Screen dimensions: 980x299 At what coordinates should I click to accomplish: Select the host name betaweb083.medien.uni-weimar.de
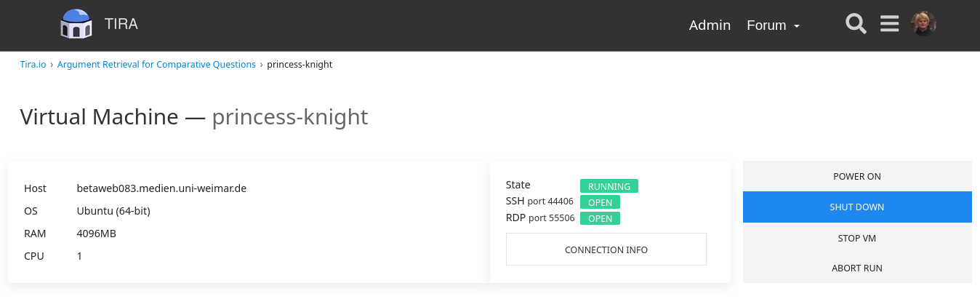coord(161,188)
